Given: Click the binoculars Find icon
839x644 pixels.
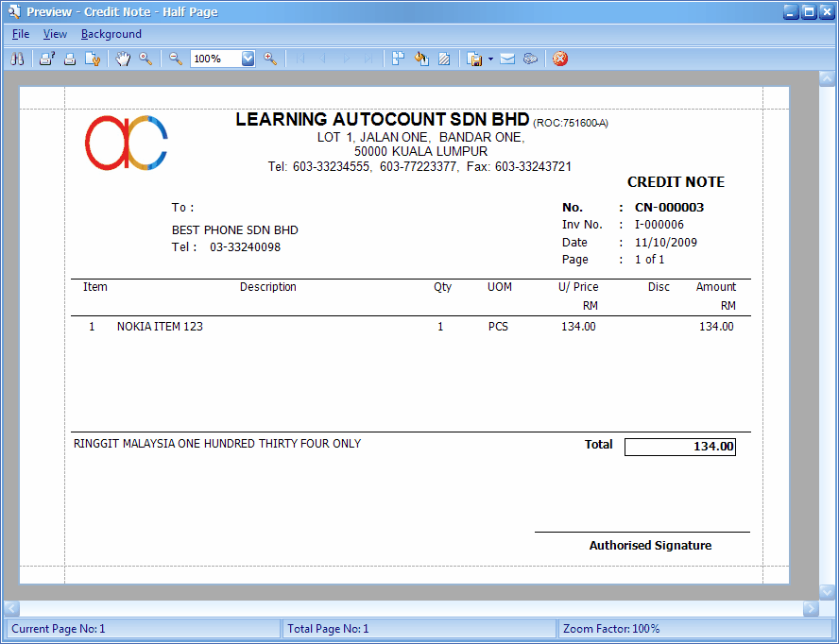Looking at the screenshot, I should click(x=17, y=59).
